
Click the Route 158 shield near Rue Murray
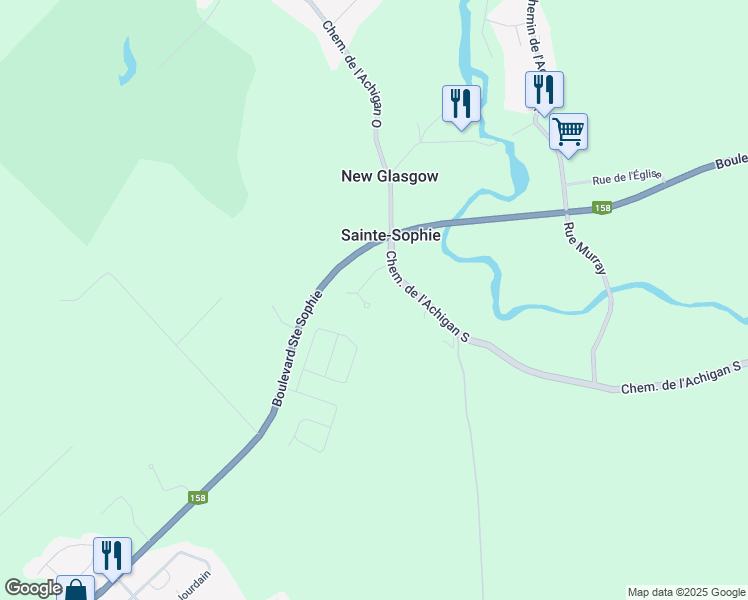602,208
